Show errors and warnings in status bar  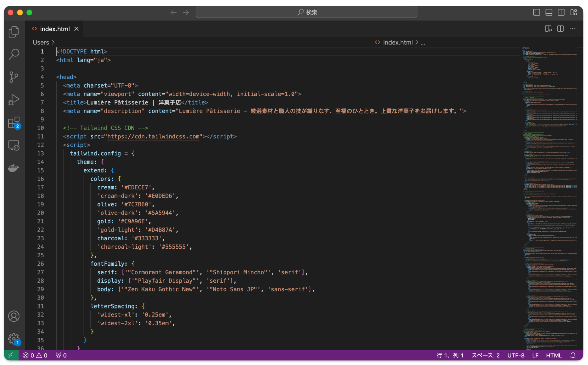click(35, 355)
